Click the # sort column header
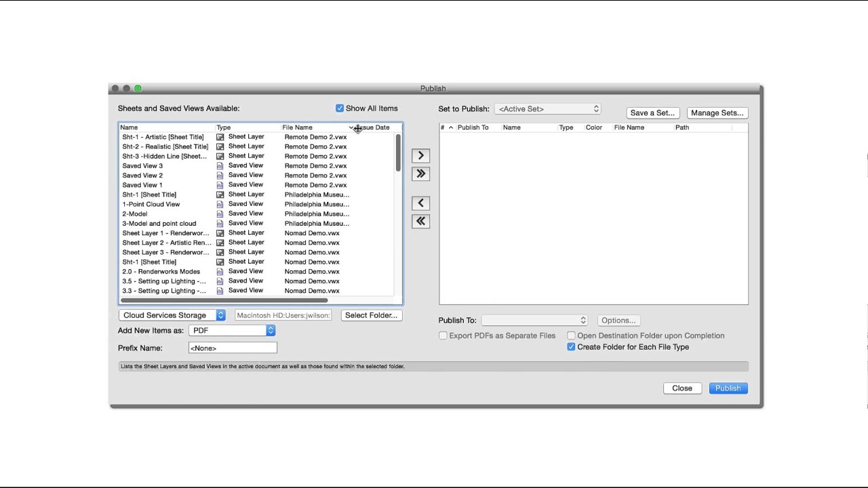This screenshot has height=488, width=868. (x=447, y=127)
